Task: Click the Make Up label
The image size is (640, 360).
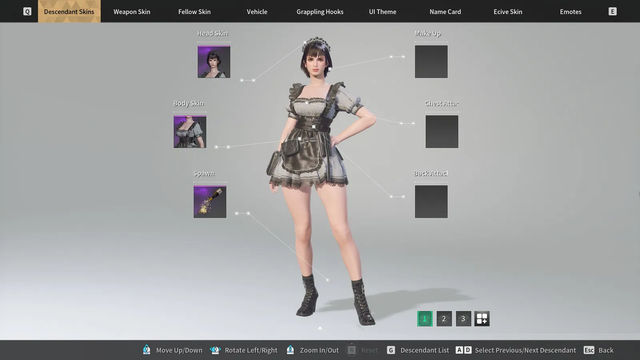Action: click(x=428, y=33)
